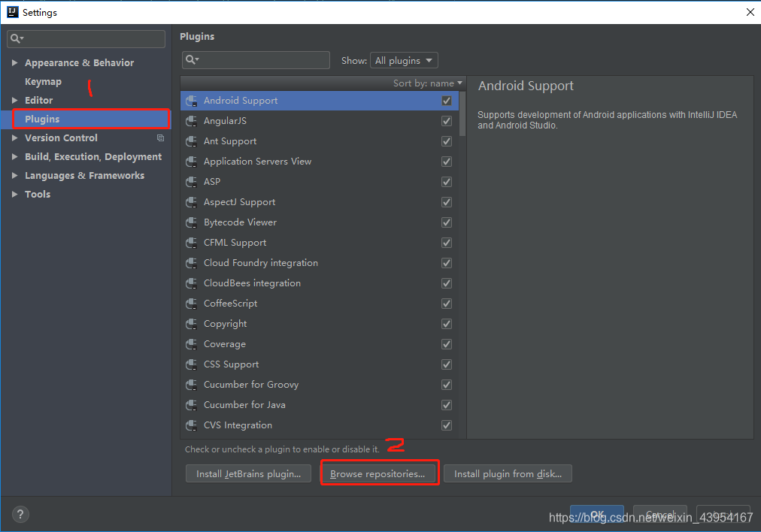This screenshot has height=532, width=761.
Task: Select the CloudBees integration row
Action: pyautogui.click(x=320, y=283)
